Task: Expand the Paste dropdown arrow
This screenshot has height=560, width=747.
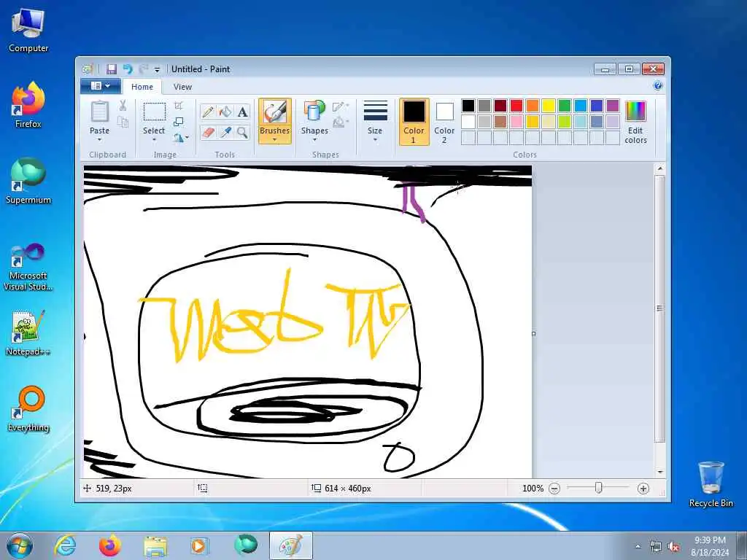Action: 99,139
